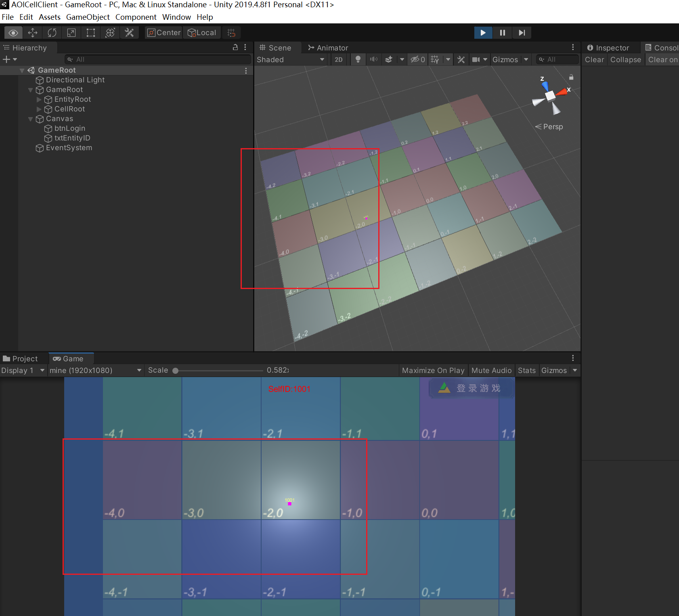Open the Shaded draw mode dropdown
The image size is (679, 616).
click(x=291, y=60)
